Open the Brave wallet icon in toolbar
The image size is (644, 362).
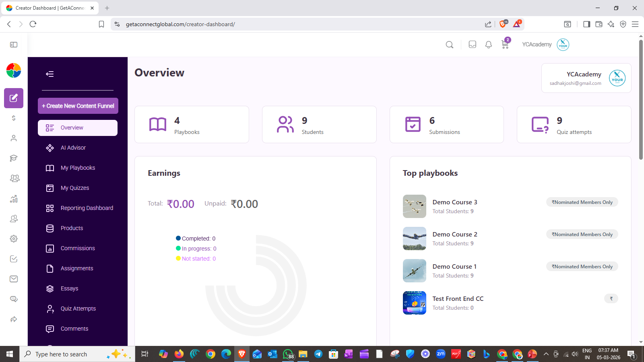(599, 24)
